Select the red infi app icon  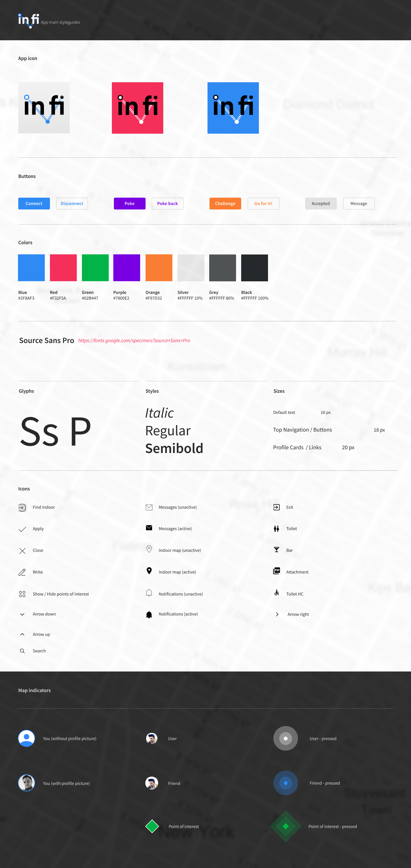(x=137, y=108)
